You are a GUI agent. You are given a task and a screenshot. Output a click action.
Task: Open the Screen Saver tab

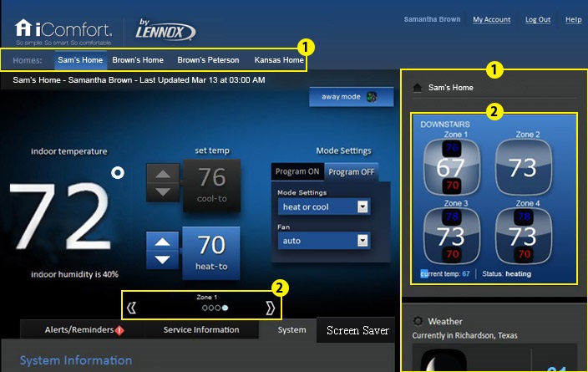357,331
